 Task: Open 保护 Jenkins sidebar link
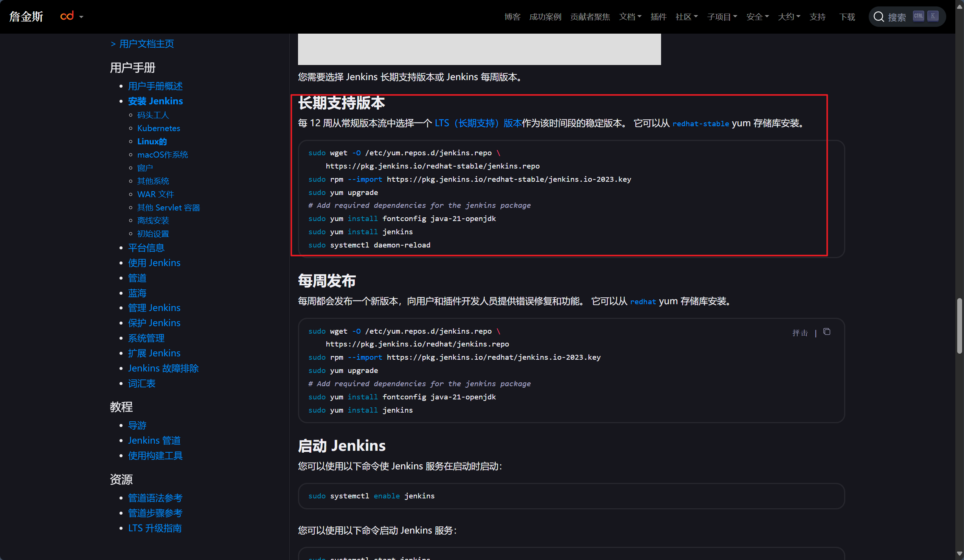click(x=154, y=323)
